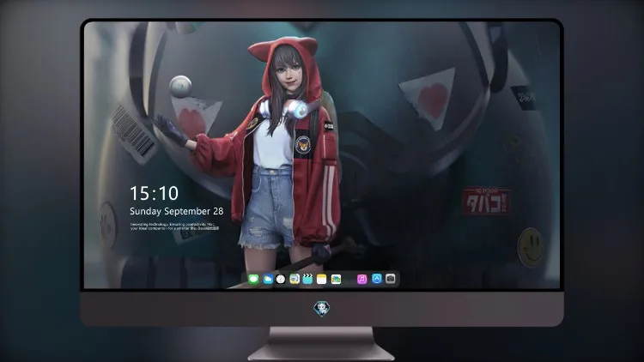Open the green Messages app in dock
Screen dimensions: 644x362
(253, 280)
